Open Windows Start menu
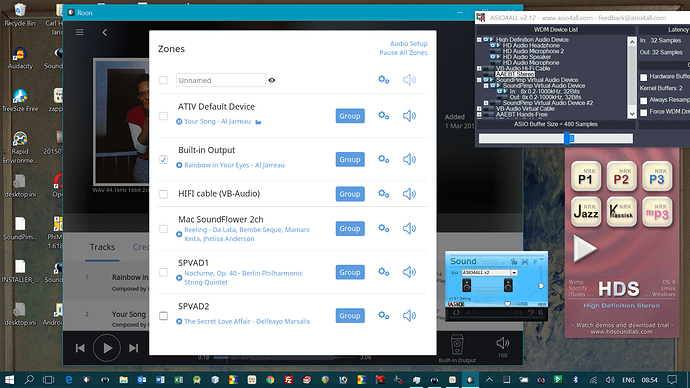The width and height of the screenshot is (690, 388). [x=9, y=380]
